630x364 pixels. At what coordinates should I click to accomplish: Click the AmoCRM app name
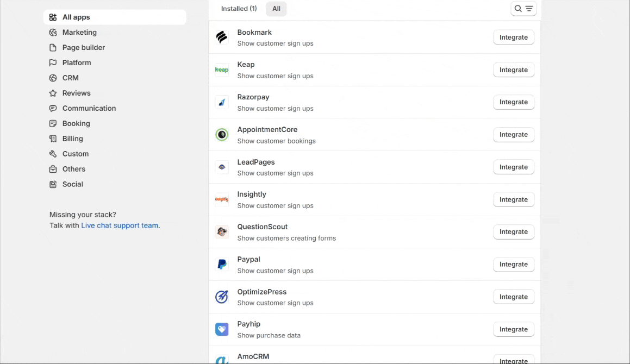coord(253,356)
